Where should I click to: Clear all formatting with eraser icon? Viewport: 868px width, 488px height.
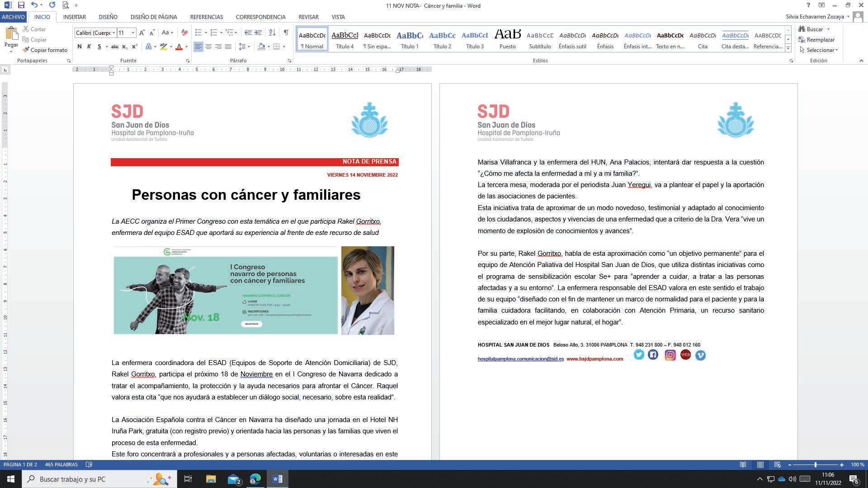[184, 33]
